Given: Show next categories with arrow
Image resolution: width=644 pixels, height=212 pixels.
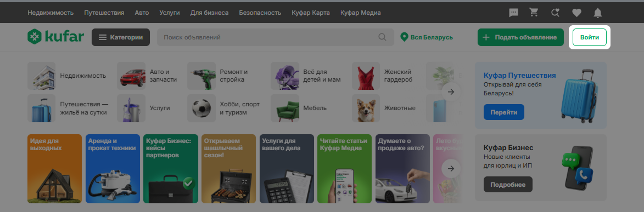Looking at the screenshot, I should [x=451, y=92].
